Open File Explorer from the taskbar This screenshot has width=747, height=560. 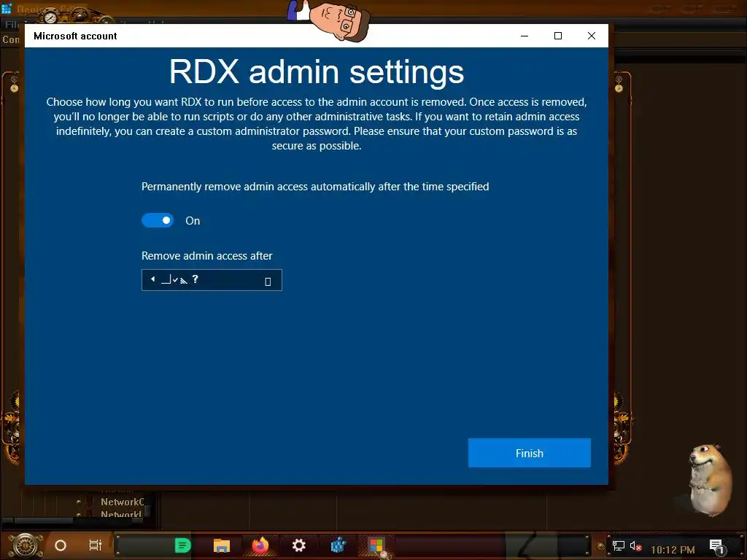coord(222,545)
